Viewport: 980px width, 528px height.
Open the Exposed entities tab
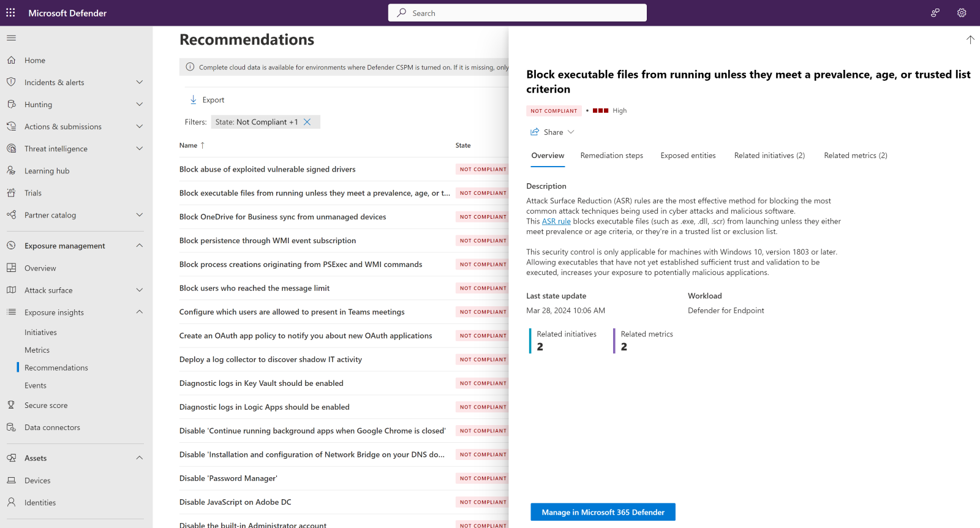[688, 156]
